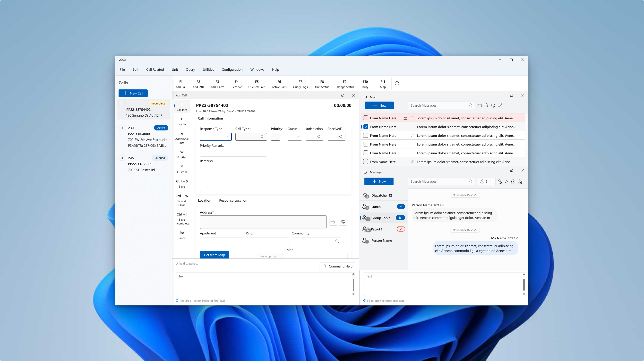This screenshot has width=644, height=361.
Task: Click the New Call button
Action: (x=133, y=93)
